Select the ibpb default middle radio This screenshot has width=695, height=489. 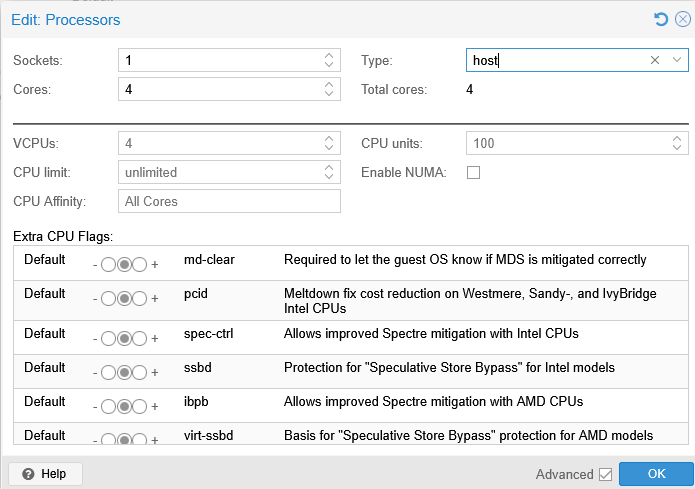click(x=124, y=406)
